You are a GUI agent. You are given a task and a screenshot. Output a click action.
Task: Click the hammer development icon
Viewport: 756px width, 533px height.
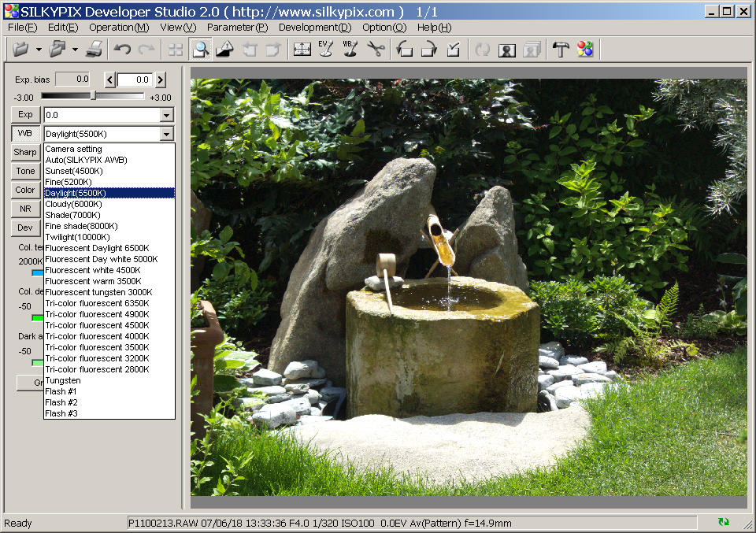pos(560,50)
